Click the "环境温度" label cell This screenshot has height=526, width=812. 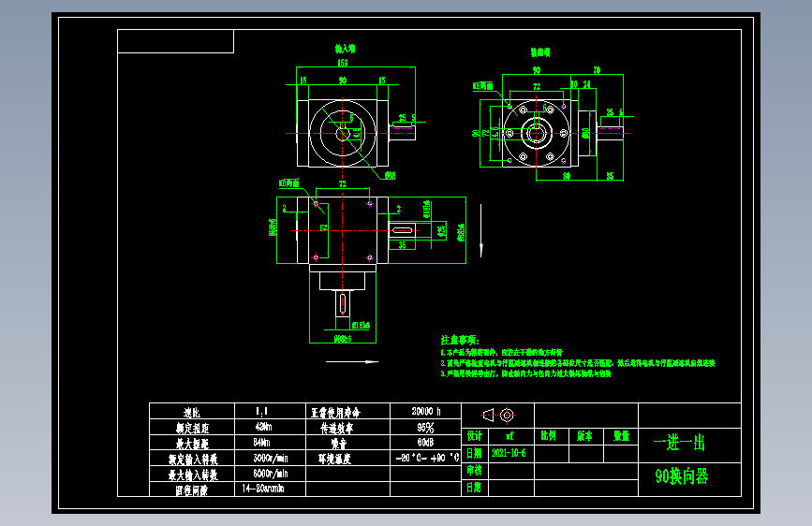click(x=334, y=459)
